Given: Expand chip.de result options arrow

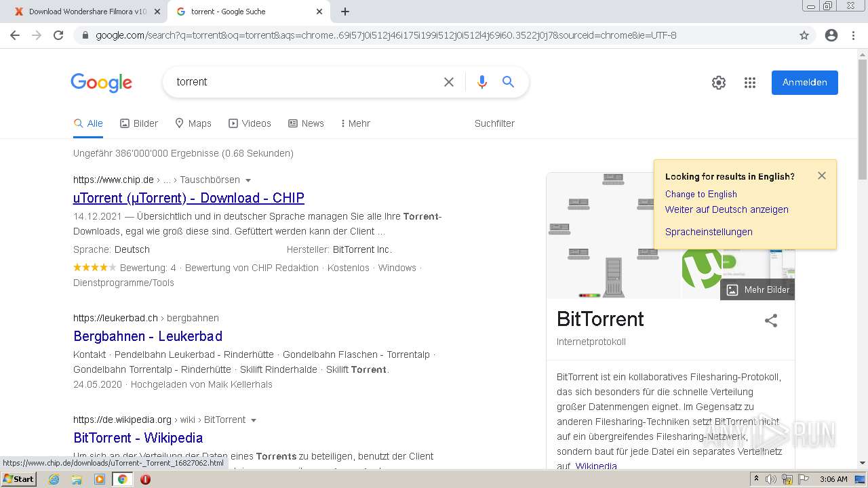Looking at the screenshot, I should click(248, 180).
